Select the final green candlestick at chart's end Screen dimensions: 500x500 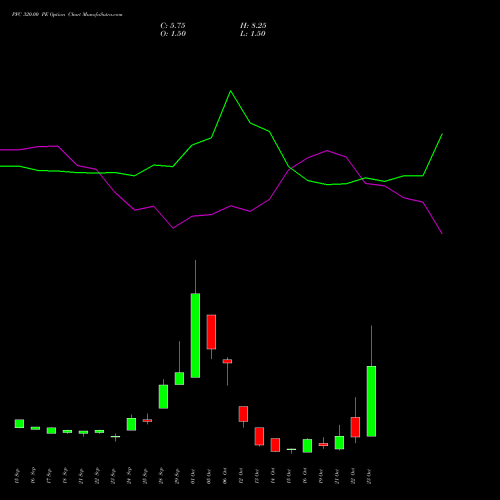pyautogui.click(x=371, y=401)
